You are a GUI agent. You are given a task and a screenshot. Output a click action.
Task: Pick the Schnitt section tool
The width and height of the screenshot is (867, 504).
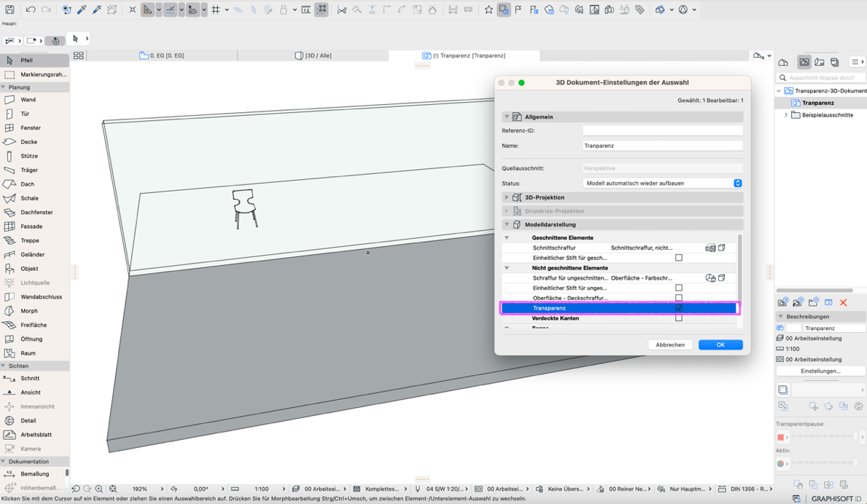(x=34, y=378)
